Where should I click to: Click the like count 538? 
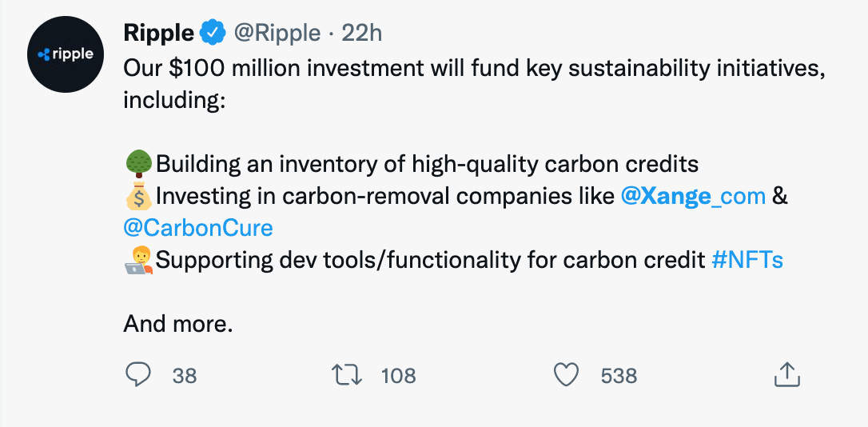[619, 375]
